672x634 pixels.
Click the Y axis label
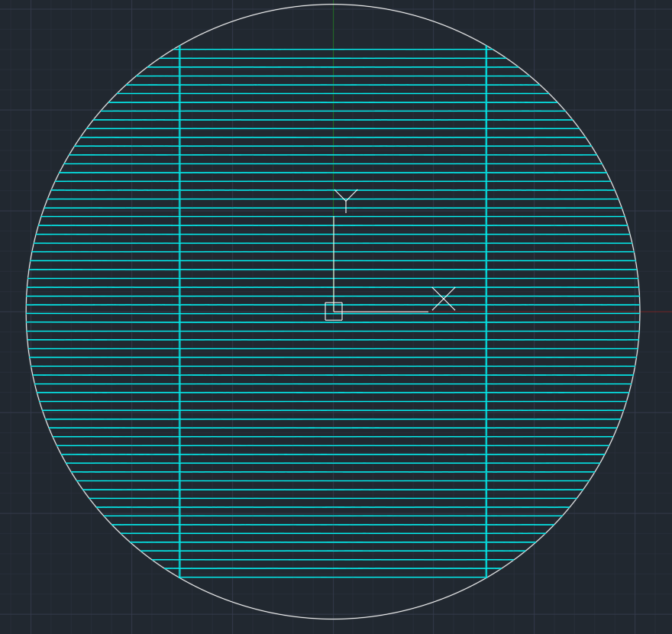(x=346, y=201)
